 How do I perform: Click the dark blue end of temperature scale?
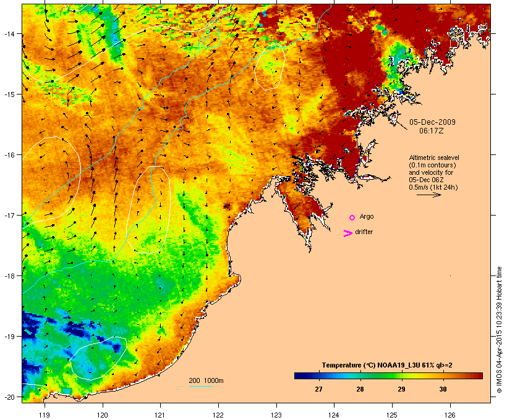[298, 376]
